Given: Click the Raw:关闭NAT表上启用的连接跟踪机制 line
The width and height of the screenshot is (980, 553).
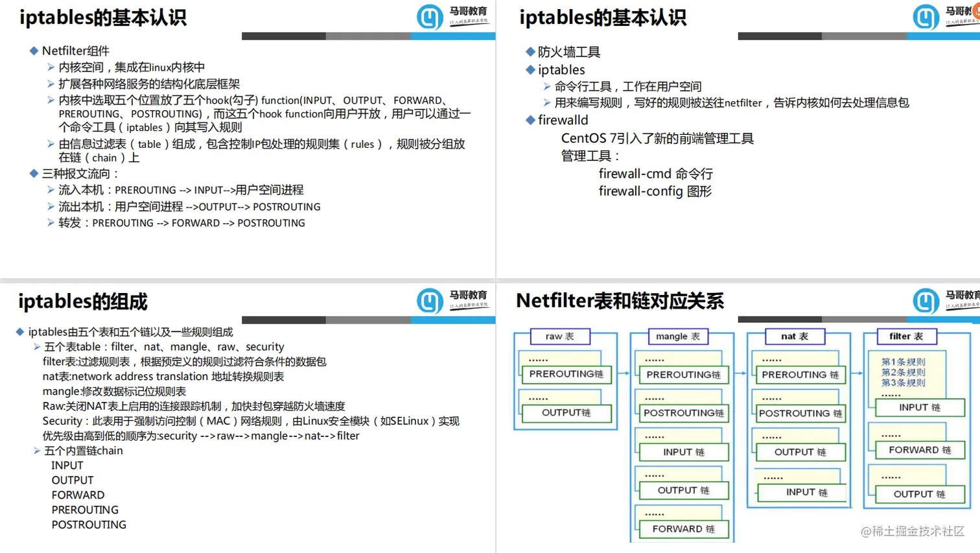Looking at the screenshot, I should tap(194, 406).
